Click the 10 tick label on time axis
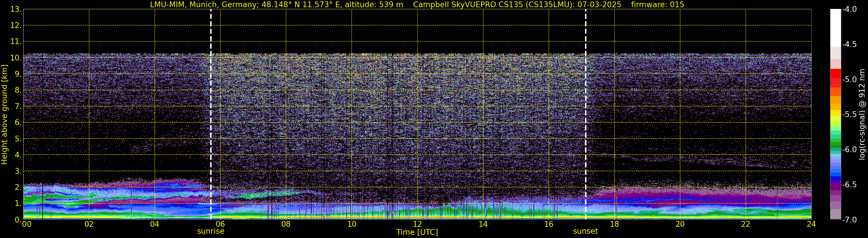This screenshot has height=238, width=868. pyautogui.click(x=352, y=224)
